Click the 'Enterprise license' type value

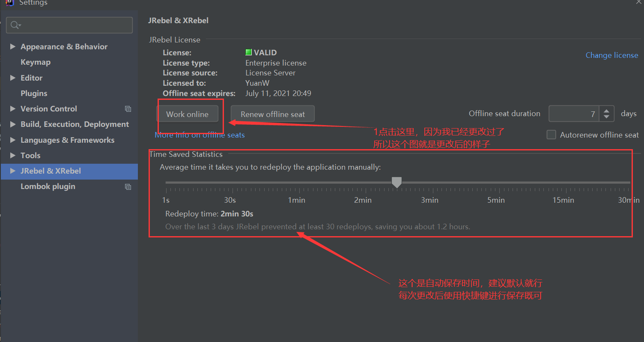276,63
